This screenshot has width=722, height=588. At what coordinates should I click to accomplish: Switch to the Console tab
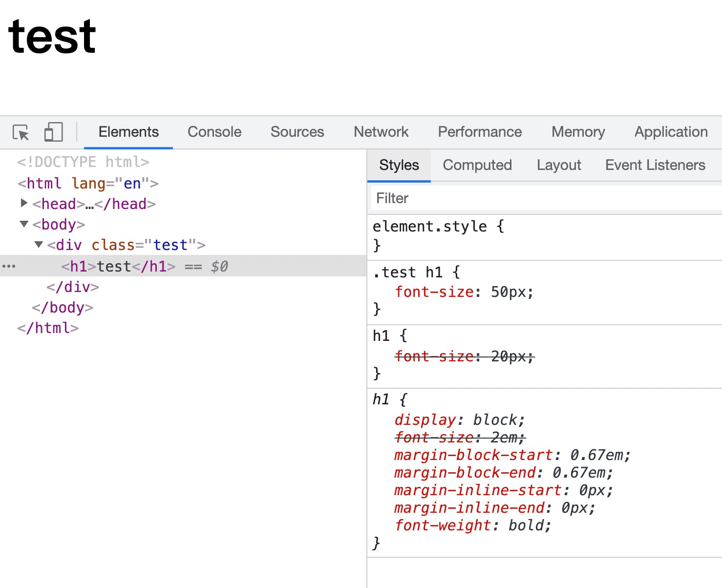click(x=214, y=132)
